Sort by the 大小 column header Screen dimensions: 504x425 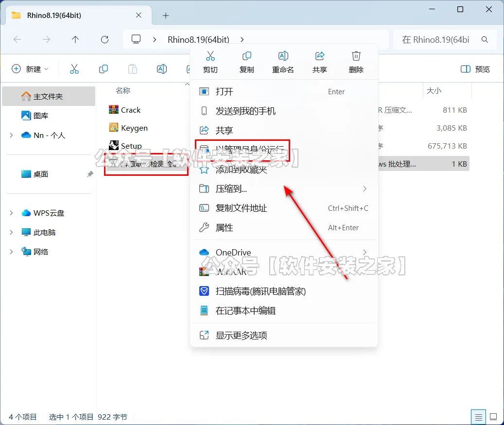click(x=434, y=91)
